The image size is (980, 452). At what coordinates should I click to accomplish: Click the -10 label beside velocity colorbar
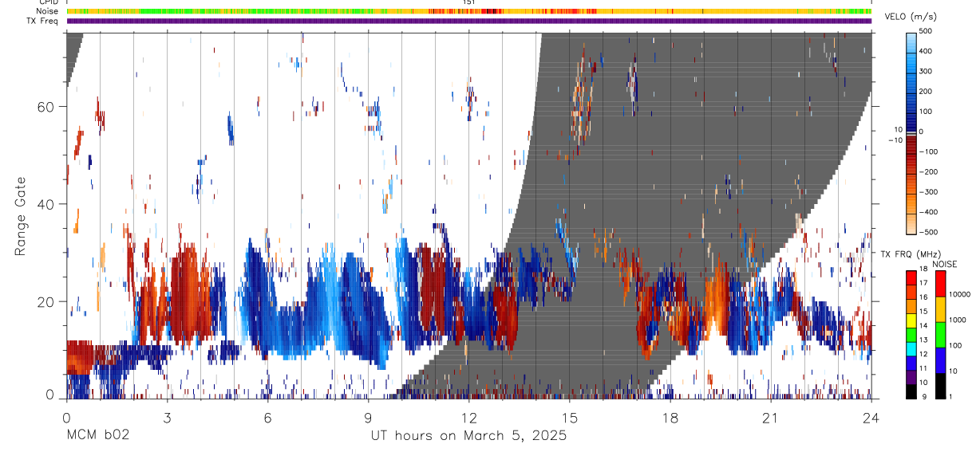pos(894,140)
